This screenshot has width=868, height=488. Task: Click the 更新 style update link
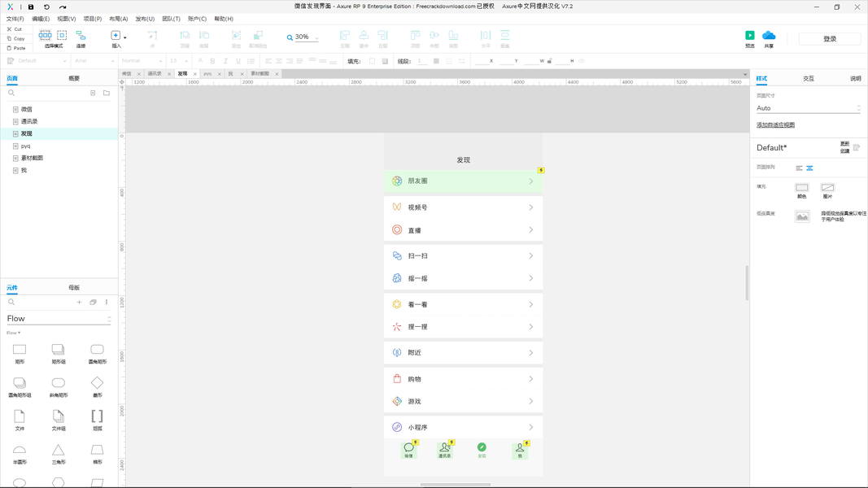tap(844, 144)
